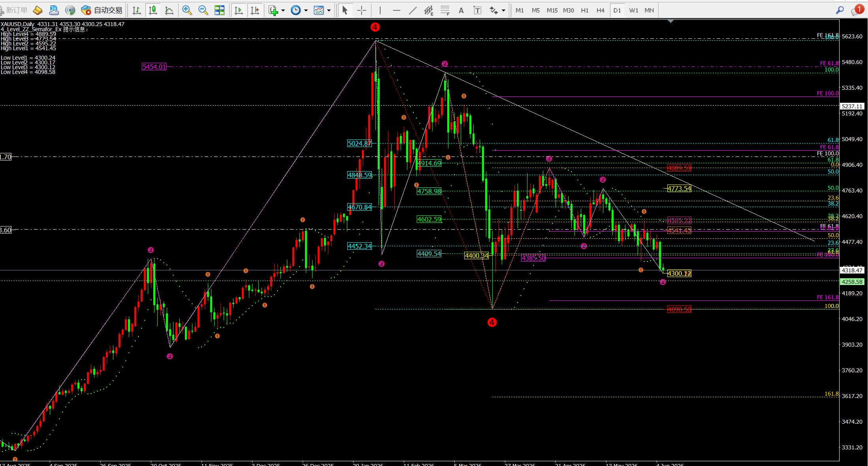Screen dimensions: 868x466
Task: Click the add indicators icon
Action: tap(273, 10)
